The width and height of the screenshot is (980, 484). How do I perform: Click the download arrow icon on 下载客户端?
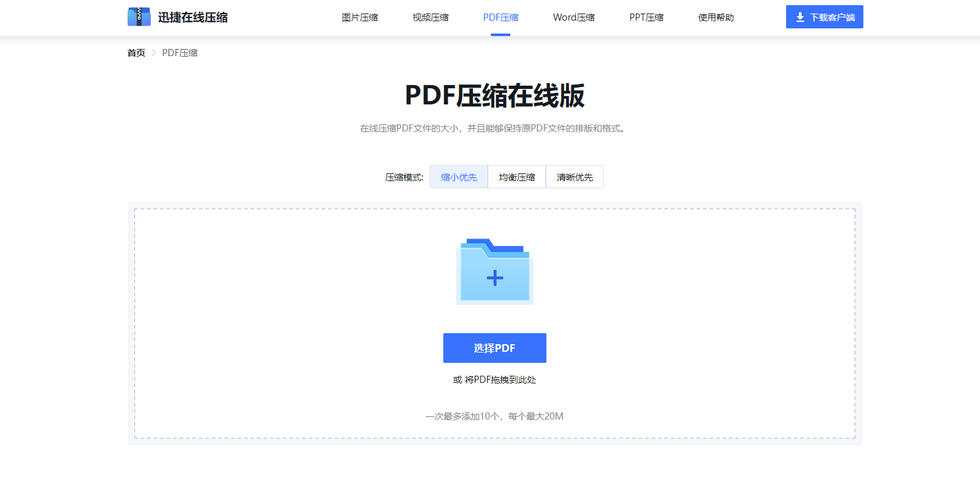[x=800, y=16]
